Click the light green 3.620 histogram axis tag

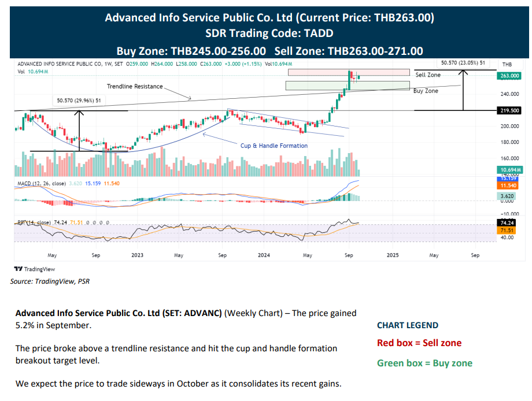(x=507, y=196)
